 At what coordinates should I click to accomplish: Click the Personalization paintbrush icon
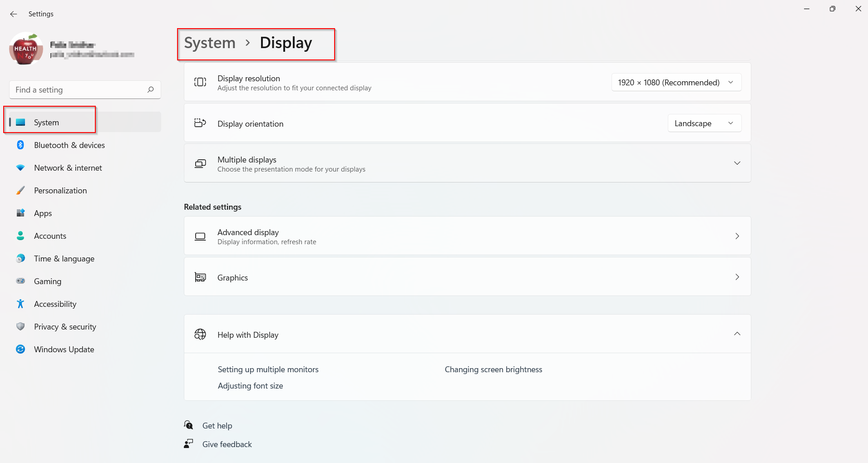[x=20, y=190]
